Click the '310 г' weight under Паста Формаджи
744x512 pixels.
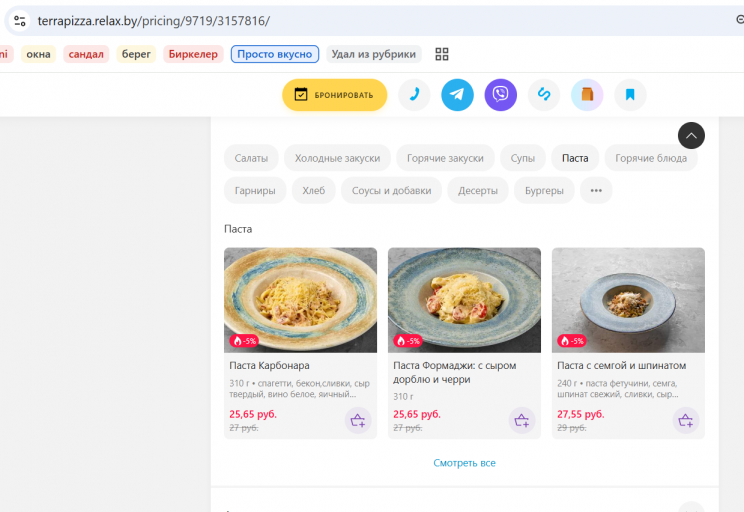pos(403,397)
